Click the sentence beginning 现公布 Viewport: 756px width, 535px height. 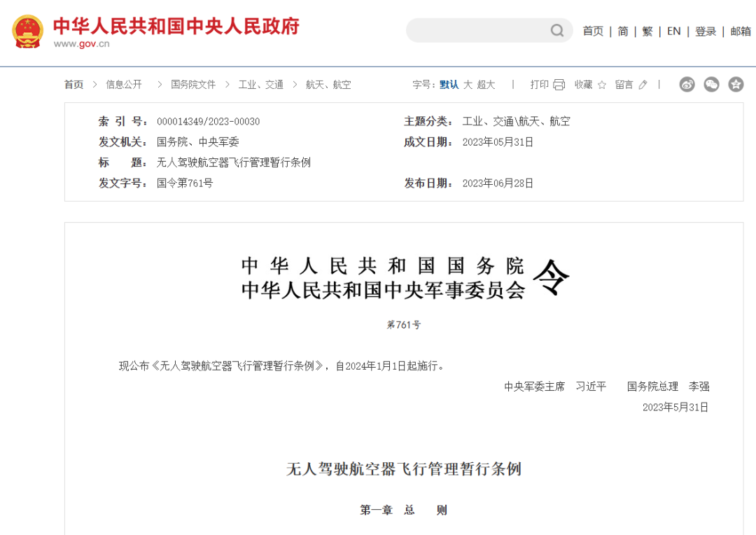(282, 366)
